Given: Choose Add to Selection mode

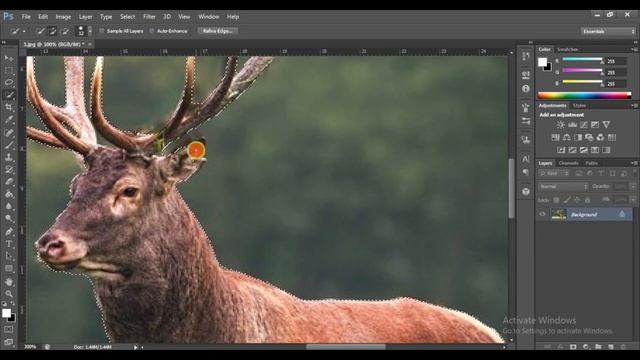Looking at the screenshot, I should (x=52, y=31).
